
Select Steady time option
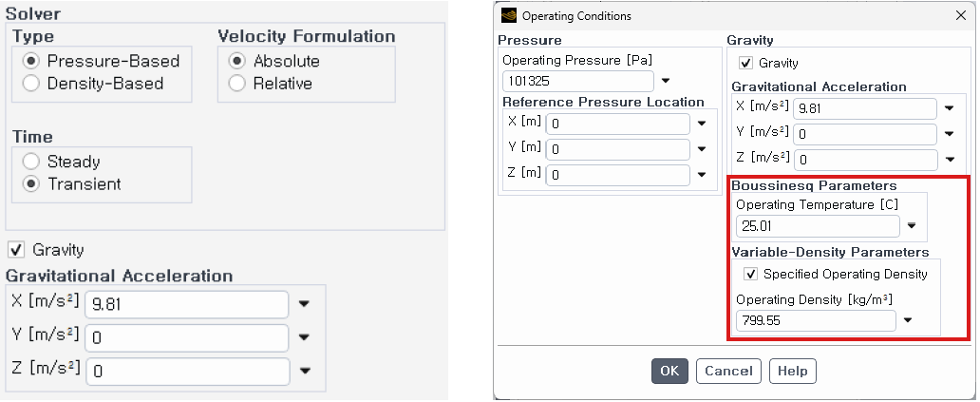click(x=31, y=162)
